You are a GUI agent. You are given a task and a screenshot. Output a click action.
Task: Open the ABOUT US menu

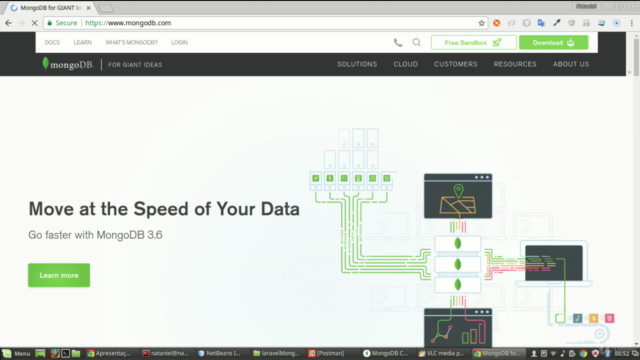[571, 64]
